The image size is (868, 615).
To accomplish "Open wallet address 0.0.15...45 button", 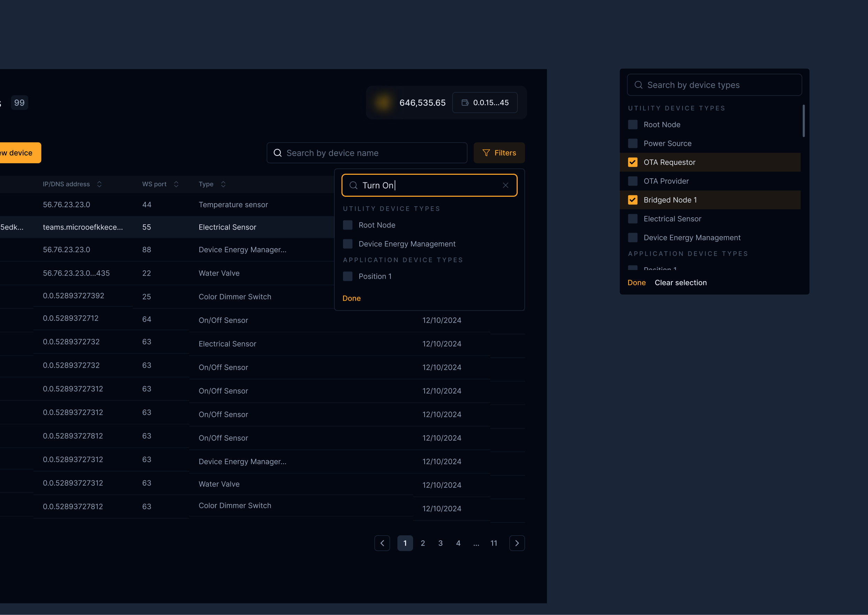I will point(484,103).
